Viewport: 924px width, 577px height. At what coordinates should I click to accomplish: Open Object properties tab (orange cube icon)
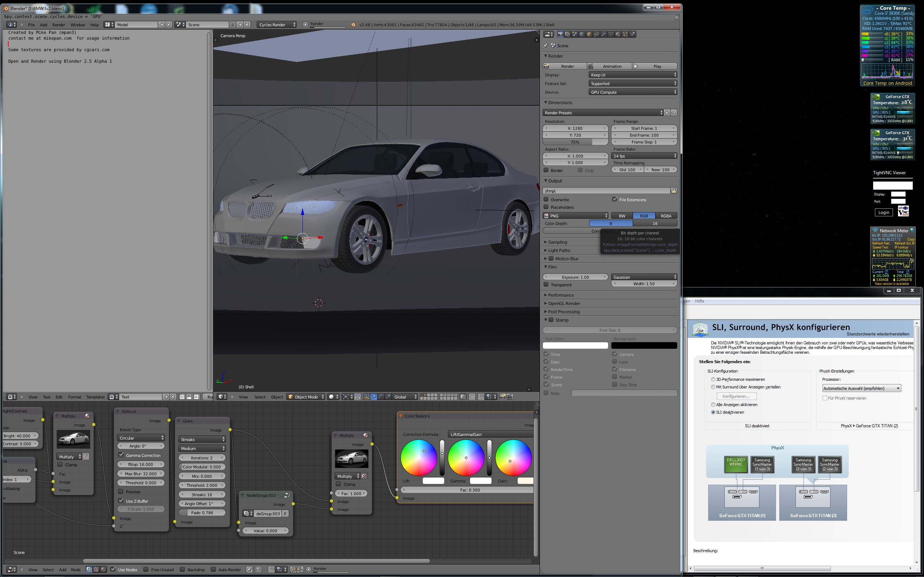(589, 34)
